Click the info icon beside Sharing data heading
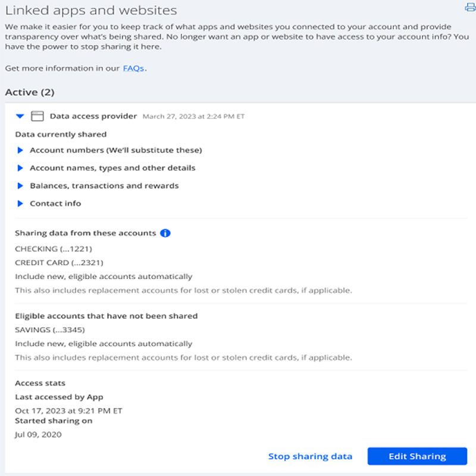Viewport: 476px width, 476px height. 165,233
